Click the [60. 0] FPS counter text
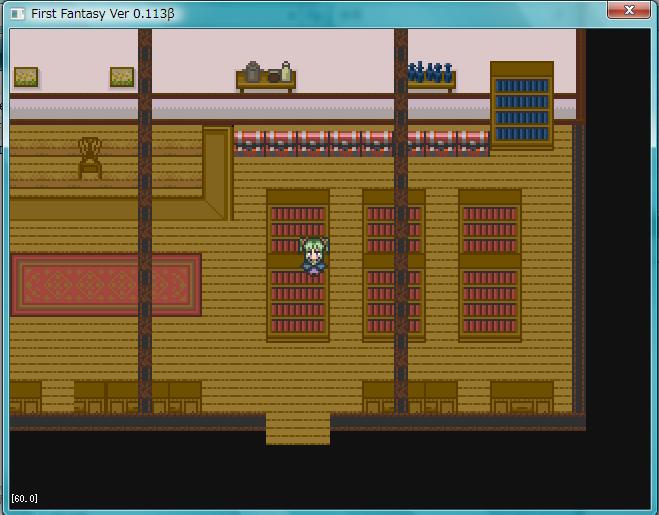This screenshot has width=659, height=515. click(x=24, y=499)
